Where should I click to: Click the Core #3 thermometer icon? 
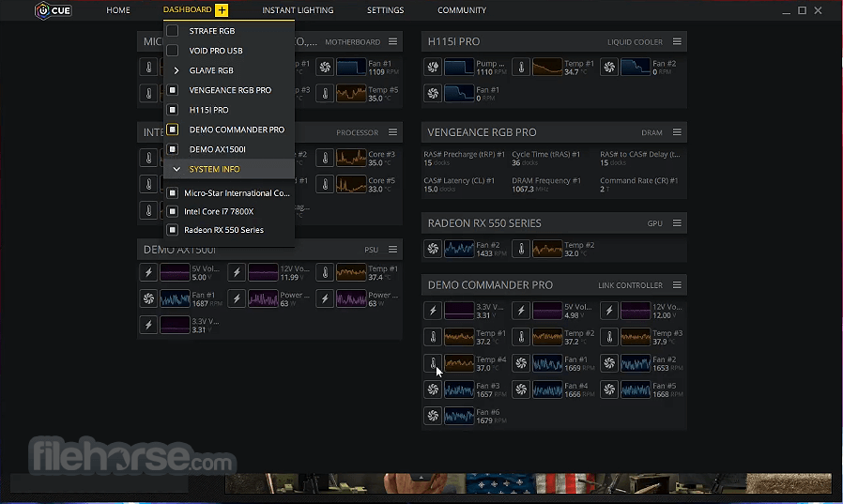(x=325, y=158)
